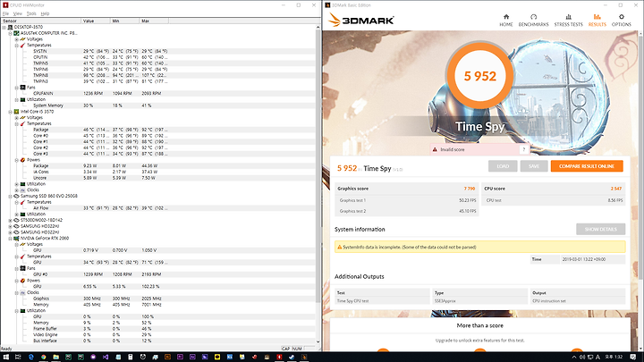644x362 pixels.
Task: Click the Sensor column header
Action: pyautogui.click(x=41, y=21)
